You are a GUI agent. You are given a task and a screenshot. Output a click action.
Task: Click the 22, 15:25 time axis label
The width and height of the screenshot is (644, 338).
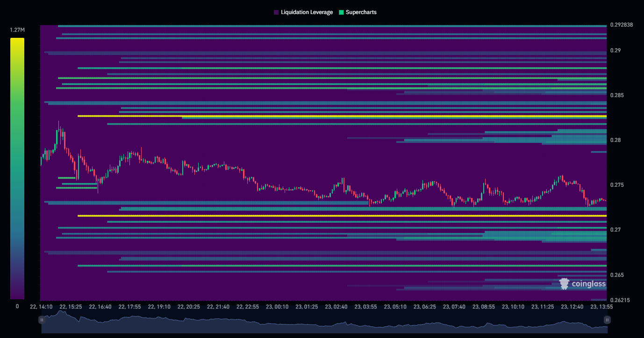pyautogui.click(x=70, y=307)
